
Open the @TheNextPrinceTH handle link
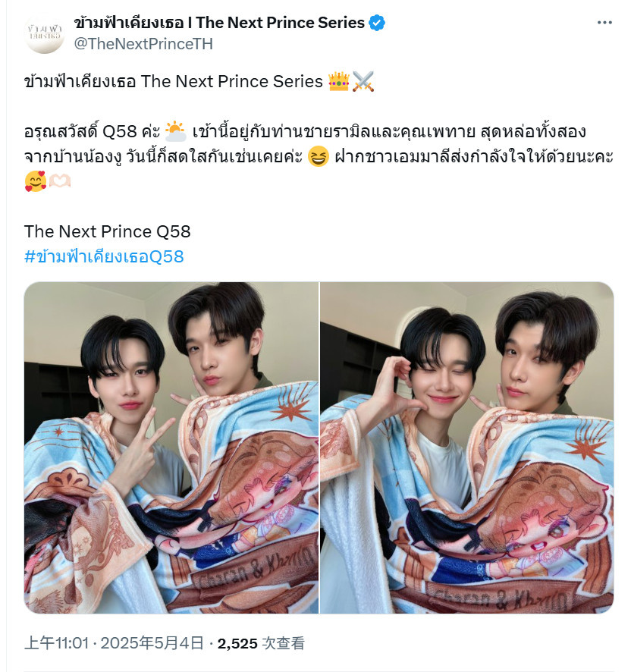click(x=143, y=44)
